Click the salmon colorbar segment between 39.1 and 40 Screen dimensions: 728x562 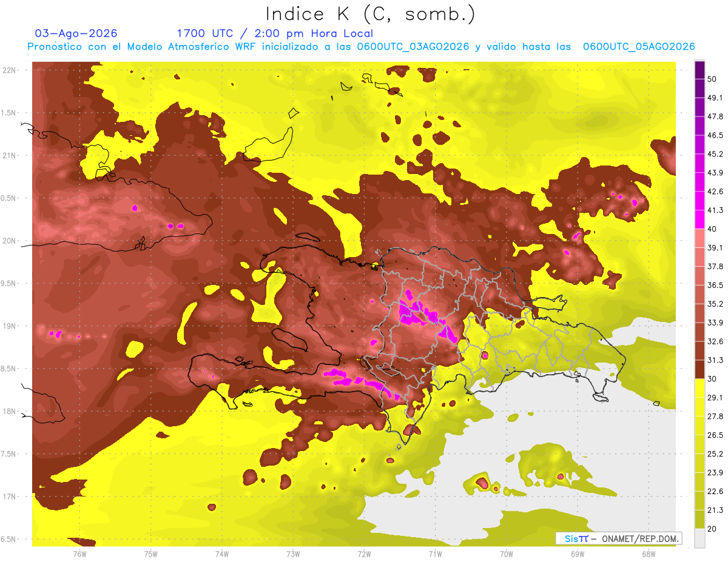click(x=700, y=238)
